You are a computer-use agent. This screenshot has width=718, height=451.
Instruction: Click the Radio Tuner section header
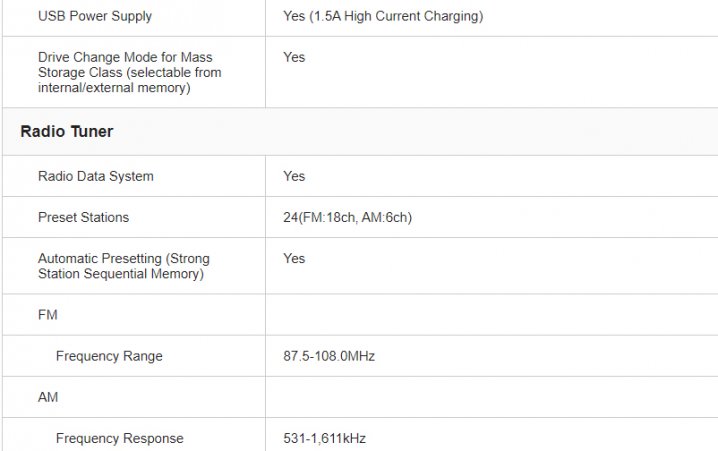point(67,131)
